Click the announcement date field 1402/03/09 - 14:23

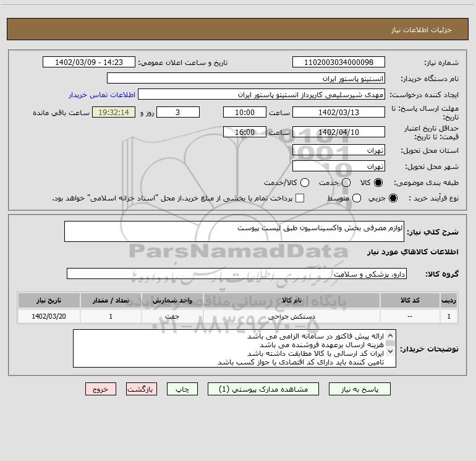[x=89, y=62]
